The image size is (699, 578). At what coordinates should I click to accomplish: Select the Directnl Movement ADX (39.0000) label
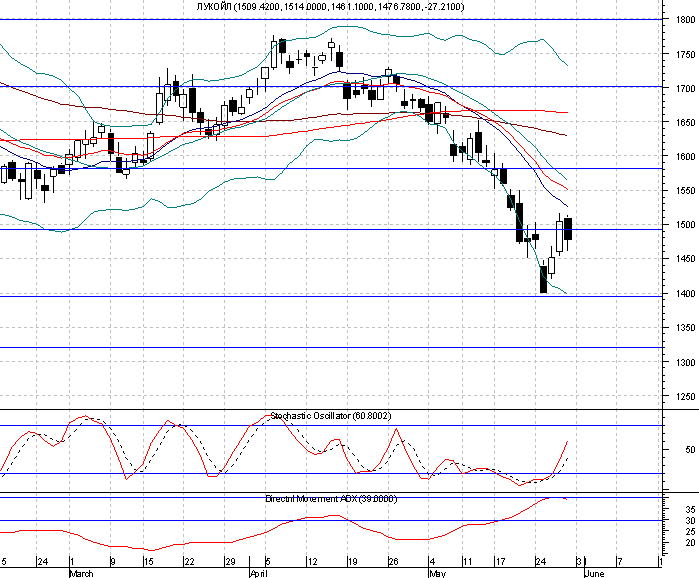pos(331,499)
